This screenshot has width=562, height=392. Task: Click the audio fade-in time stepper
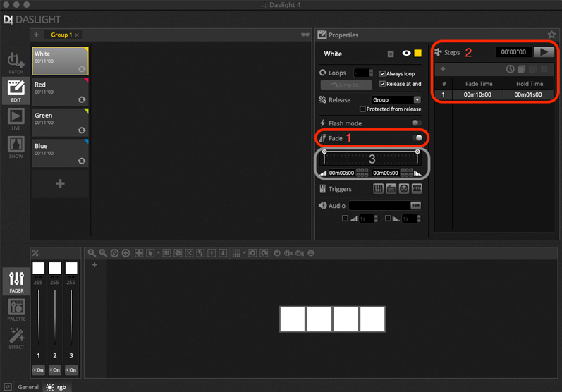pyautogui.click(x=376, y=219)
